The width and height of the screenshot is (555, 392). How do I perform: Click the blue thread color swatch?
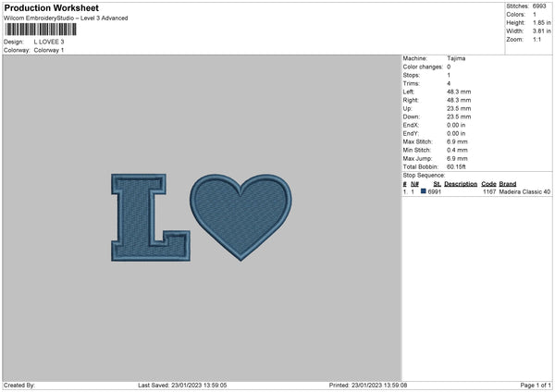pyautogui.click(x=424, y=191)
